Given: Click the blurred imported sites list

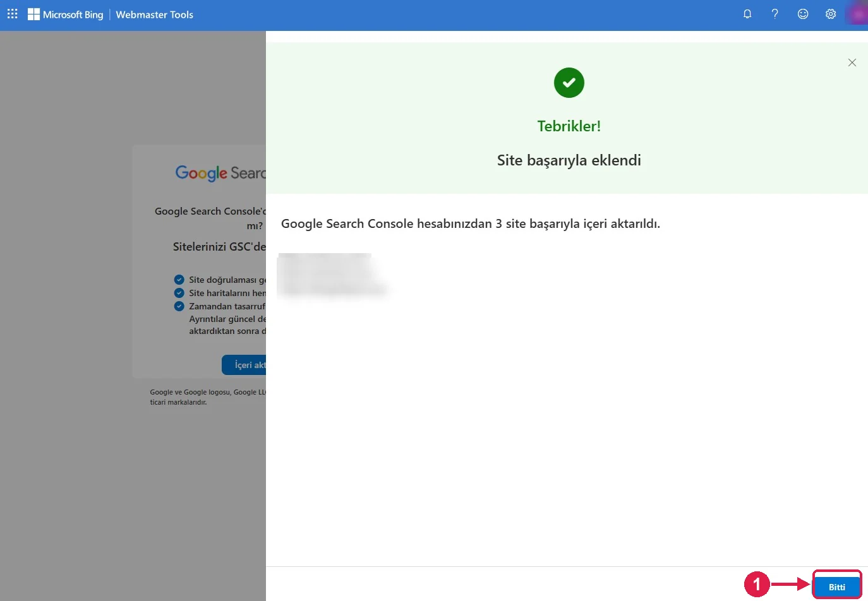Looking at the screenshot, I should click(x=333, y=275).
